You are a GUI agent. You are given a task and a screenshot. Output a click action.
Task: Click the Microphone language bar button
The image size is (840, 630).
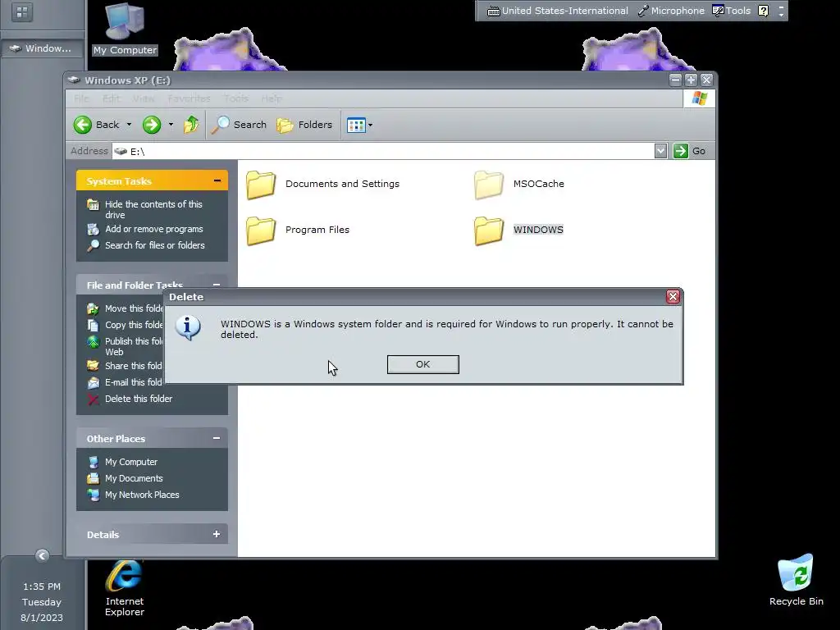pyautogui.click(x=671, y=11)
